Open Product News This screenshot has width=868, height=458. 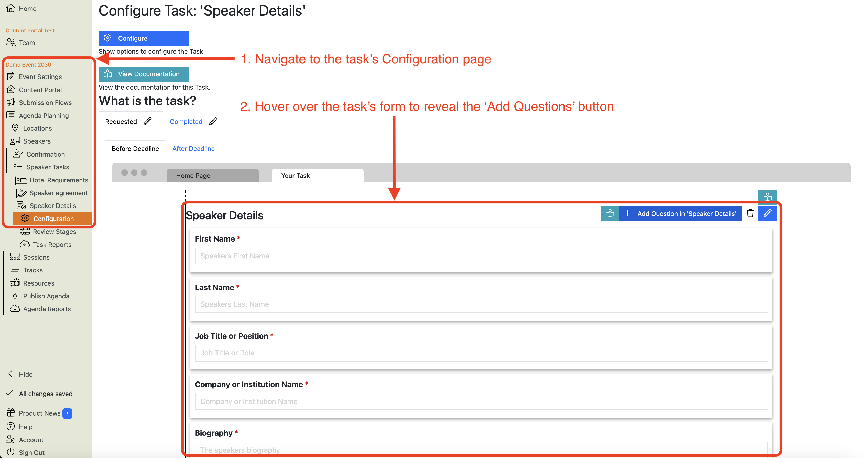pos(33,413)
